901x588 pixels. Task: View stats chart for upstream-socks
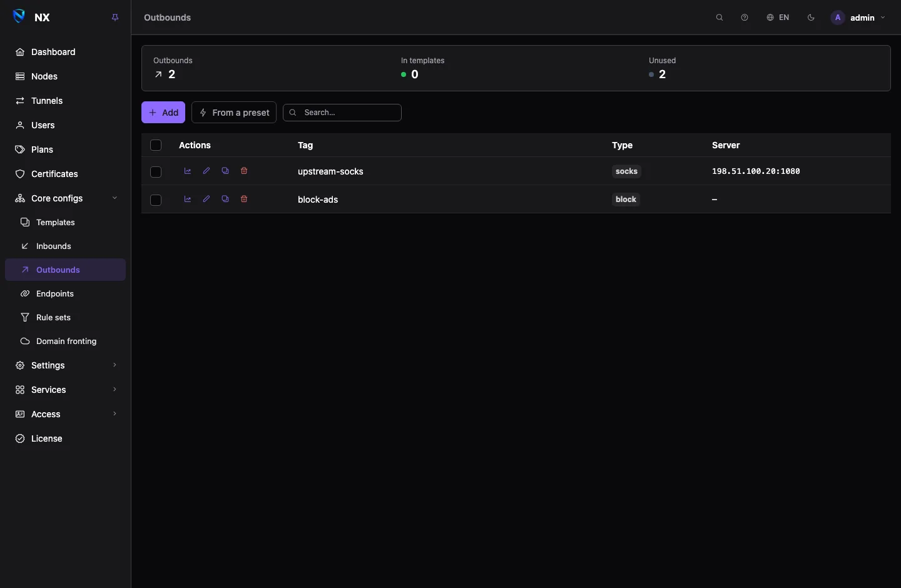click(188, 171)
